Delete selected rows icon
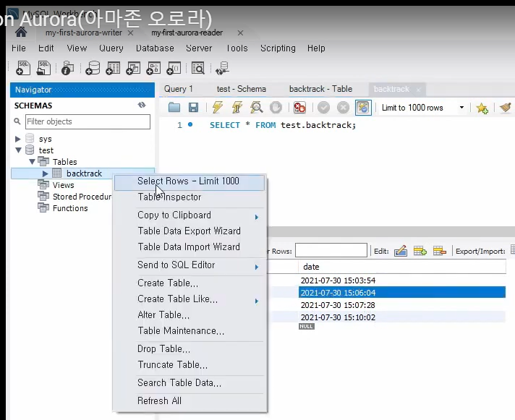515x420 pixels. click(x=440, y=251)
